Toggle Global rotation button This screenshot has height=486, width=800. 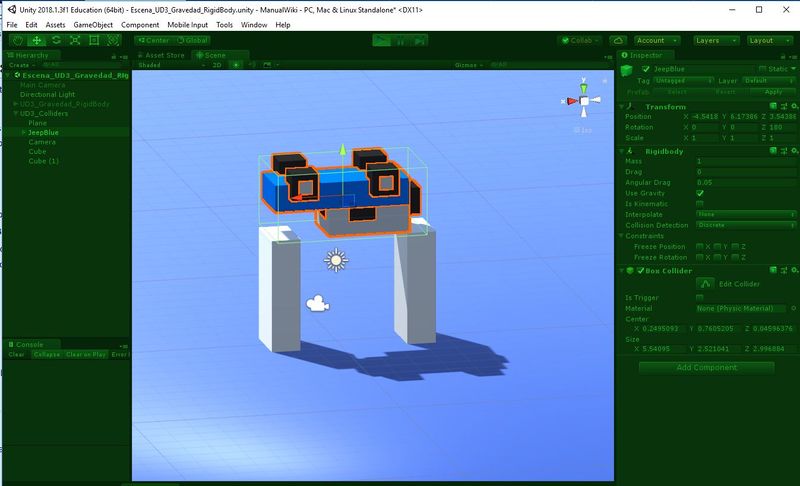(x=192, y=40)
